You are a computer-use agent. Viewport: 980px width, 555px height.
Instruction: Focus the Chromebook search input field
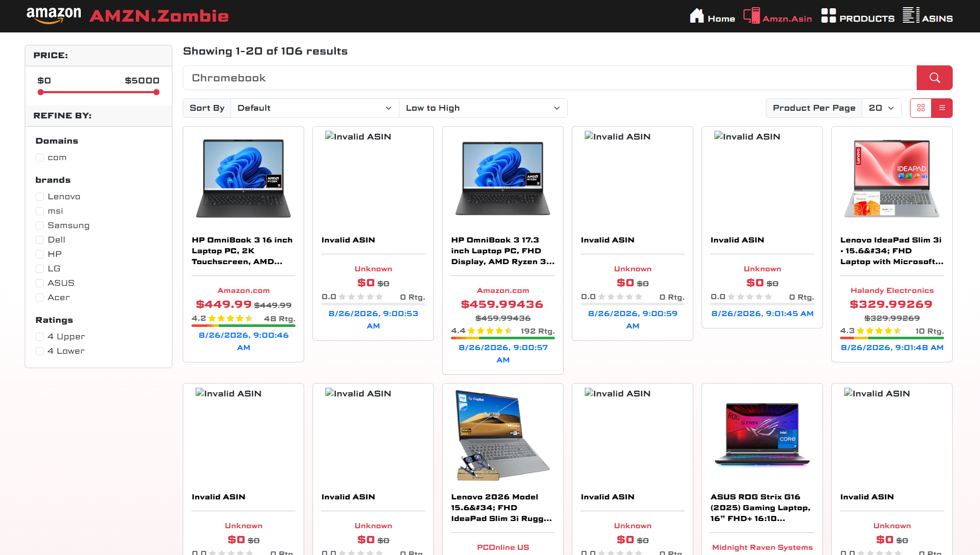[x=550, y=78]
